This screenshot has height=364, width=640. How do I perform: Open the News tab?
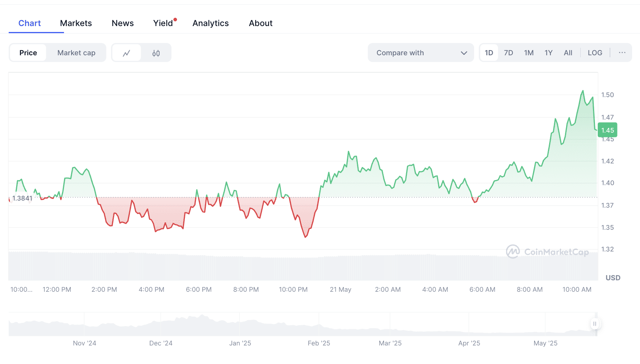coord(122,23)
